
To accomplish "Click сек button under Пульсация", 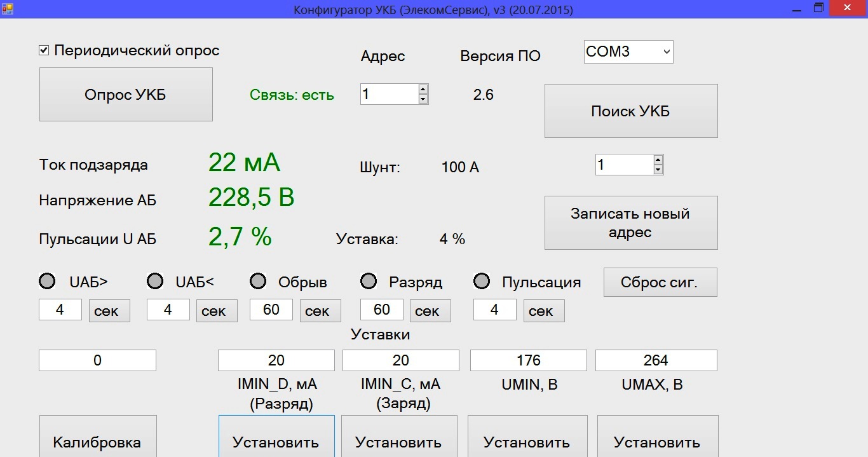I will (x=544, y=311).
